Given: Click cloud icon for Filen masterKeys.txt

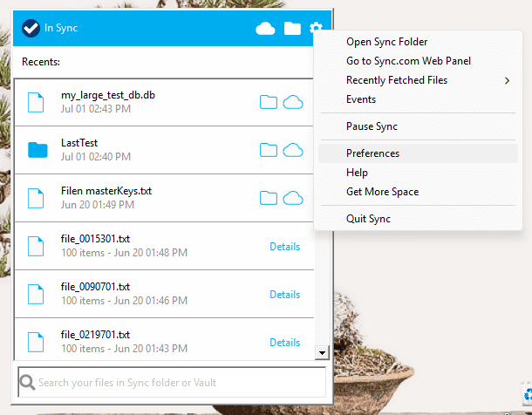Looking at the screenshot, I should 293,198.
